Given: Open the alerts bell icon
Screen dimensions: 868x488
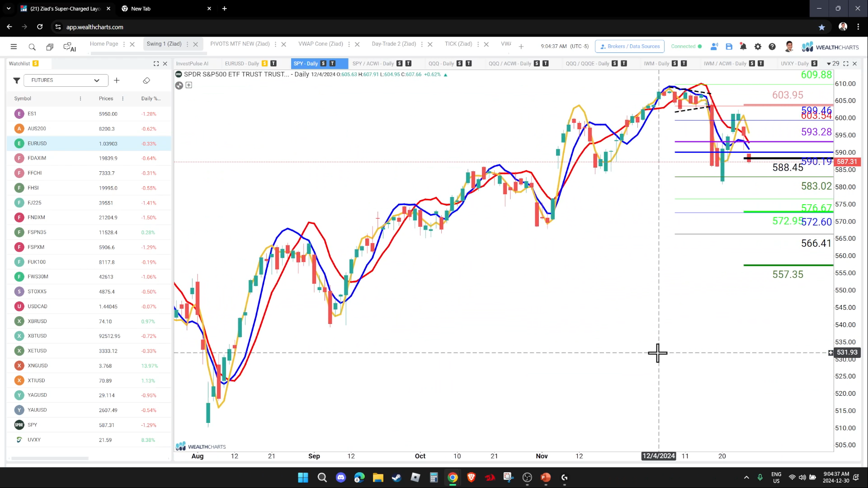Looking at the screenshot, I should [743, 46].
